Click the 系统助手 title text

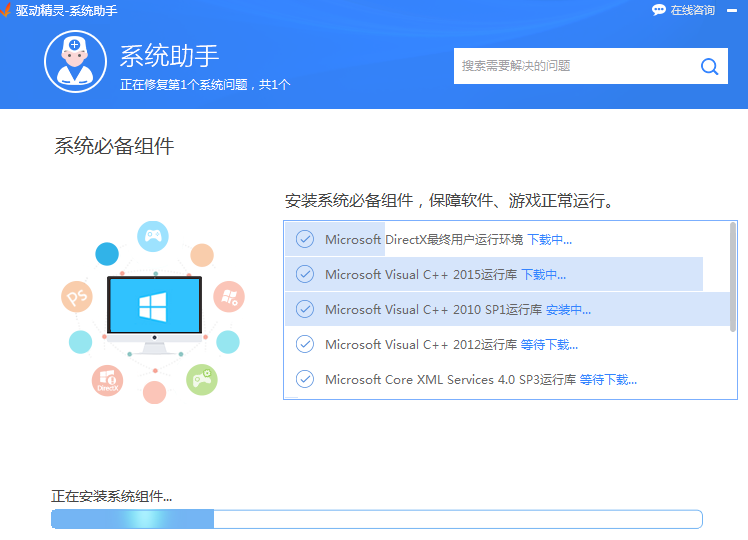coord(169,56)
